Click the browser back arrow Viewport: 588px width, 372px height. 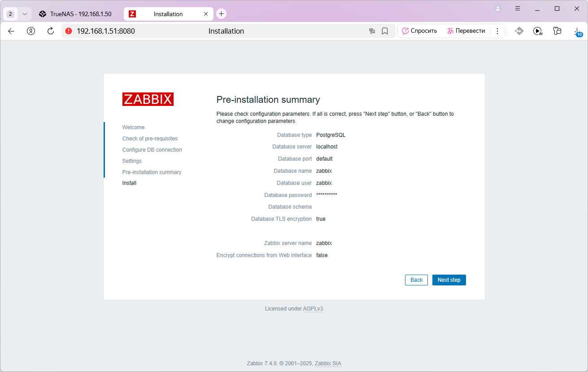[11, 31]
